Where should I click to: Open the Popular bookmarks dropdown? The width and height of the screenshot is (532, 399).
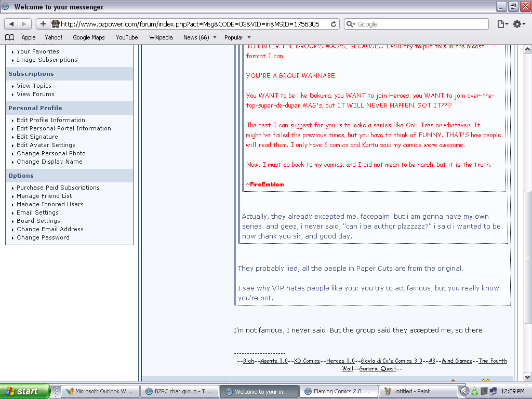[237, 37]
